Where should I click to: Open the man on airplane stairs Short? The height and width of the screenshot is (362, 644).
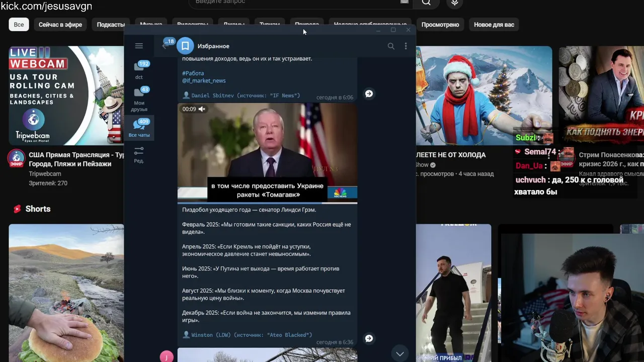(x=453, y=293)
